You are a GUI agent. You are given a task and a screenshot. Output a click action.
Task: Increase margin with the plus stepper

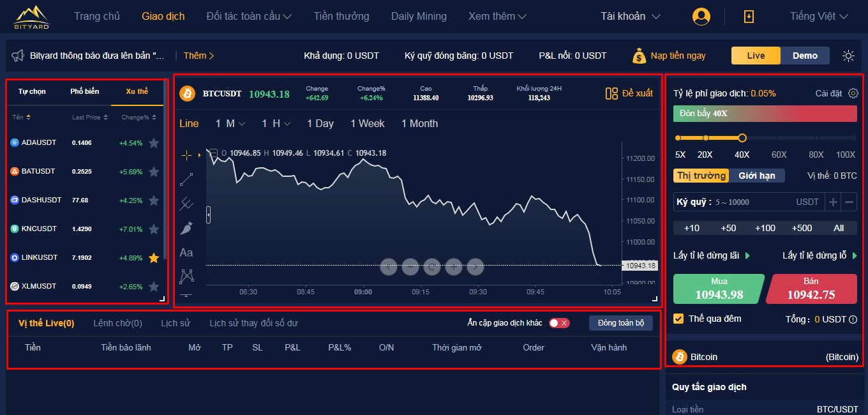pos(834,202)
